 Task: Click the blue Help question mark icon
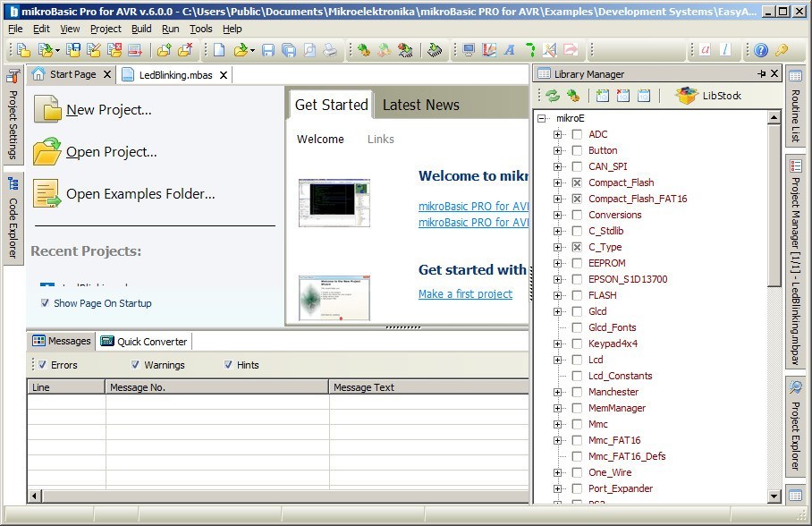(x=761, y=50)
